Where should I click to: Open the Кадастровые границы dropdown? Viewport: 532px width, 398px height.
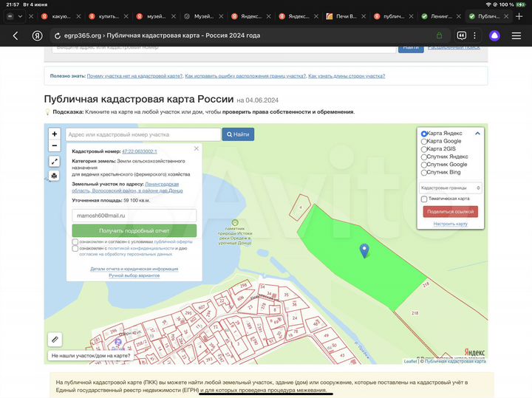[450, 188]
